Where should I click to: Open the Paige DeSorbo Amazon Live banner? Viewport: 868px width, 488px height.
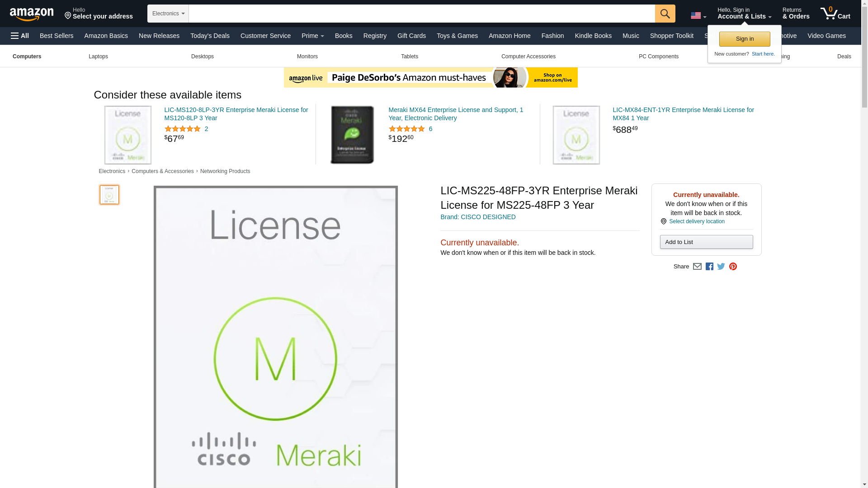pyautogui.click(x=430, y=78)
